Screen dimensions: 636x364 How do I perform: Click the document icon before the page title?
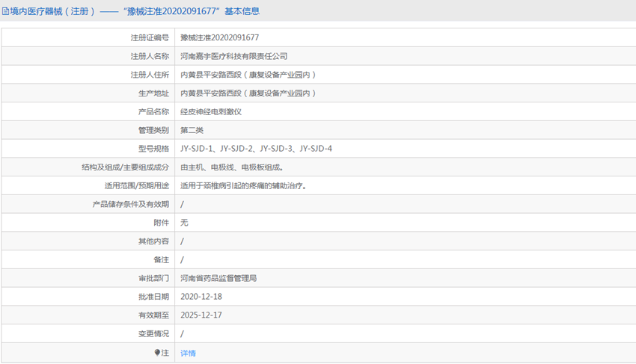5,11
